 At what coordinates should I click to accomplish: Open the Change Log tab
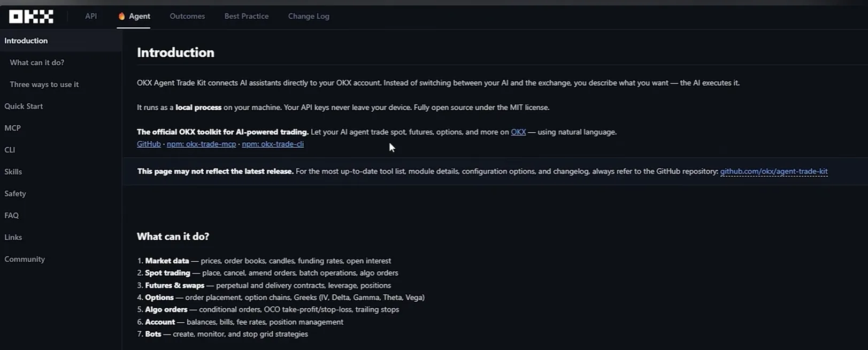(x=309, y=16)
